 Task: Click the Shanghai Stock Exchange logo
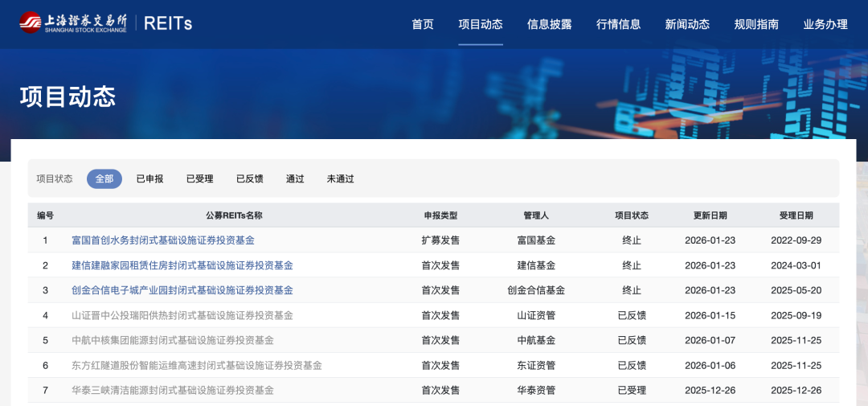pyautogui.click(x=73, y=23)
